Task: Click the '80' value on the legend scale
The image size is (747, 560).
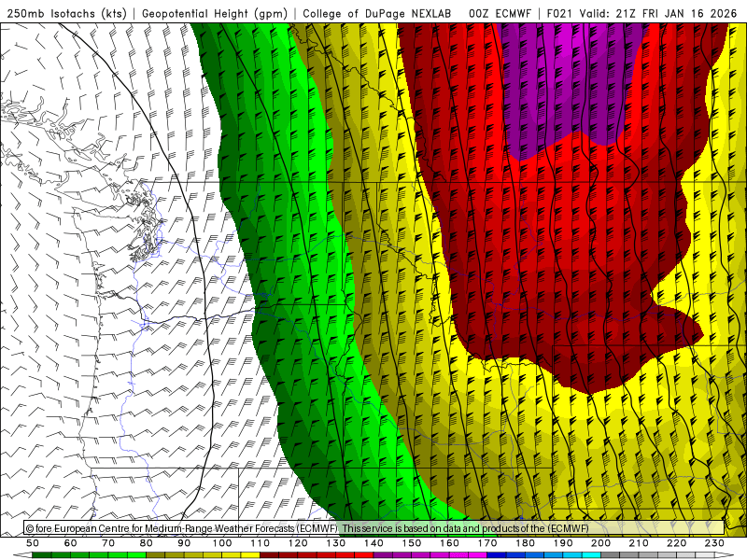Action: (147, 543)
